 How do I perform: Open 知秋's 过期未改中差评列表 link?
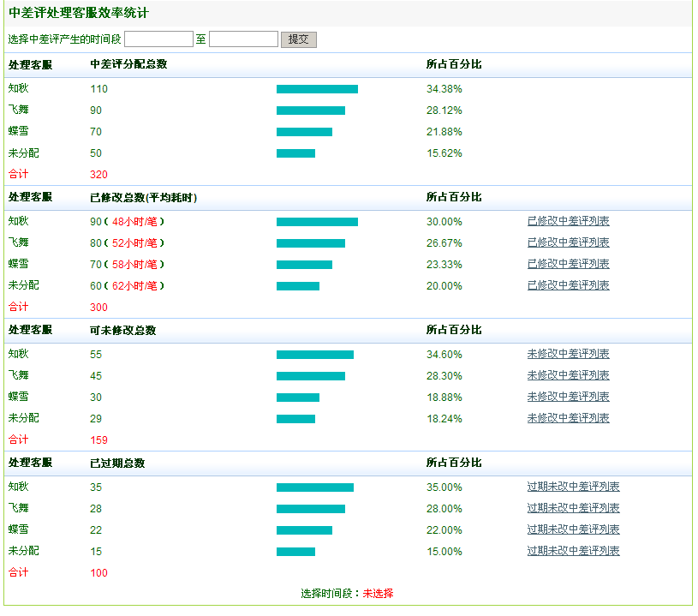[x=573, y=487]
